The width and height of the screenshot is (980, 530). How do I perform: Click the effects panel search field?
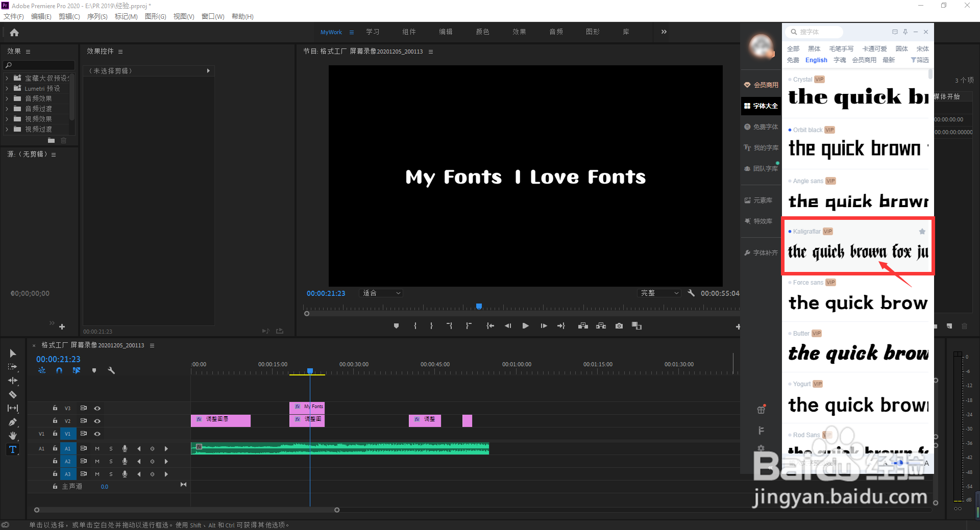click(39, 65)
